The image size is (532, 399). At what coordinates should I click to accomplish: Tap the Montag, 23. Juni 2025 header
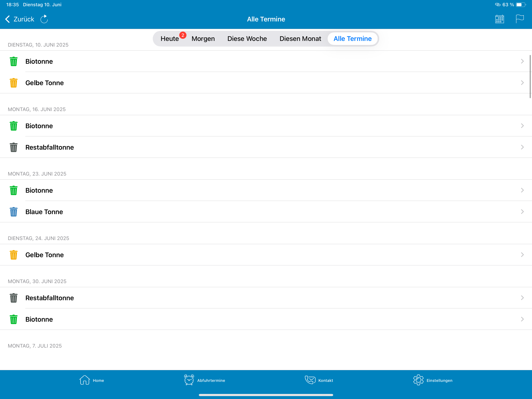coord(37,174)
